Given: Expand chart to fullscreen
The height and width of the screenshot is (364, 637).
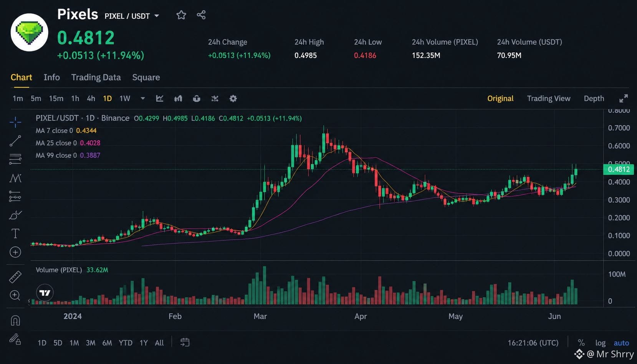Looking at the screenshot, I should tap(624, 99).
